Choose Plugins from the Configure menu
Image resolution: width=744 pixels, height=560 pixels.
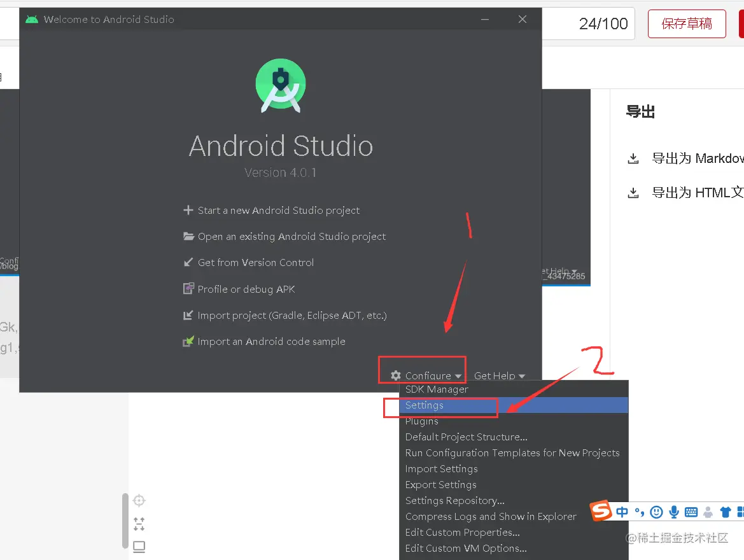514,421
